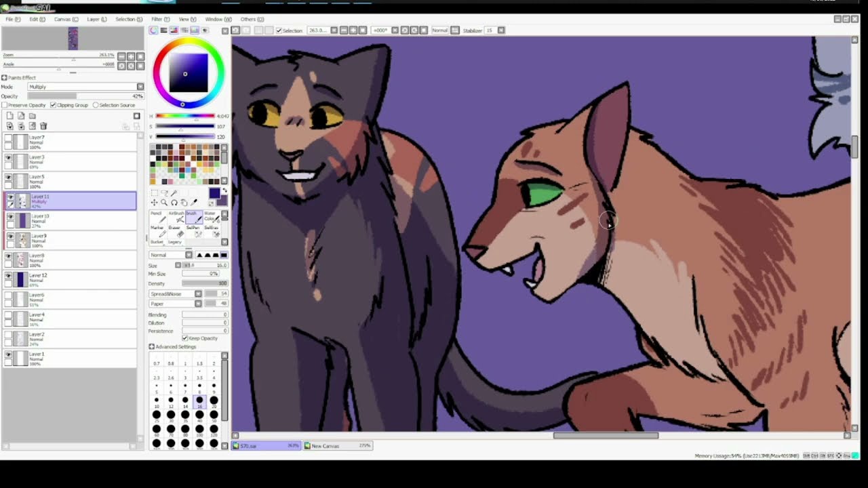Select the Eraser tool
Viewport: 868px width, 488px height.
[x=175, y=230]
